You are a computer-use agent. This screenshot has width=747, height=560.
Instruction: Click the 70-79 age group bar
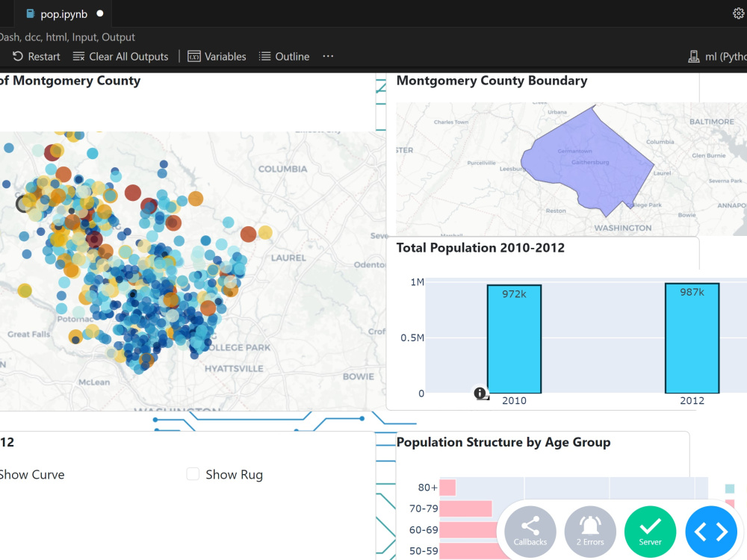(x=465, y=508)
